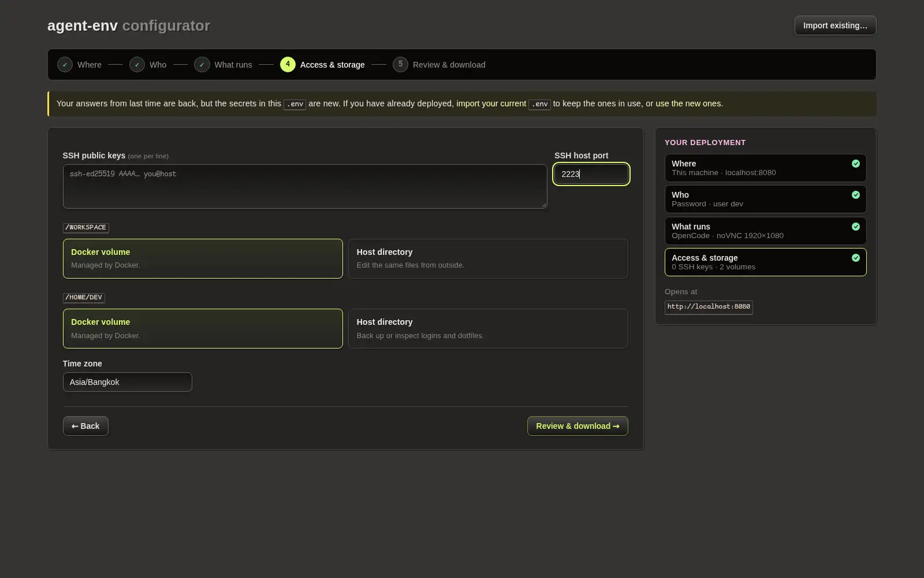The height and width of the screenshot is (578, 924).
Task: Click green check on Where summary card
Action: [x=856, y=164]
